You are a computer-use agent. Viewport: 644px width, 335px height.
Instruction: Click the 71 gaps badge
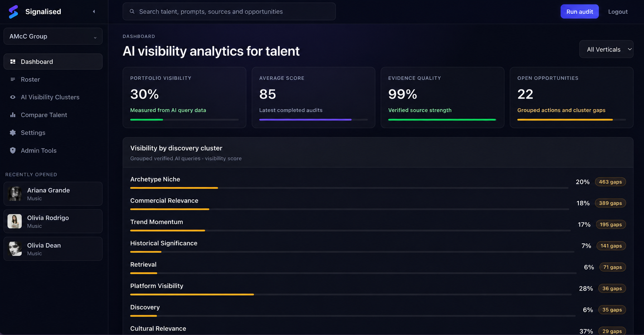(612, 267)
